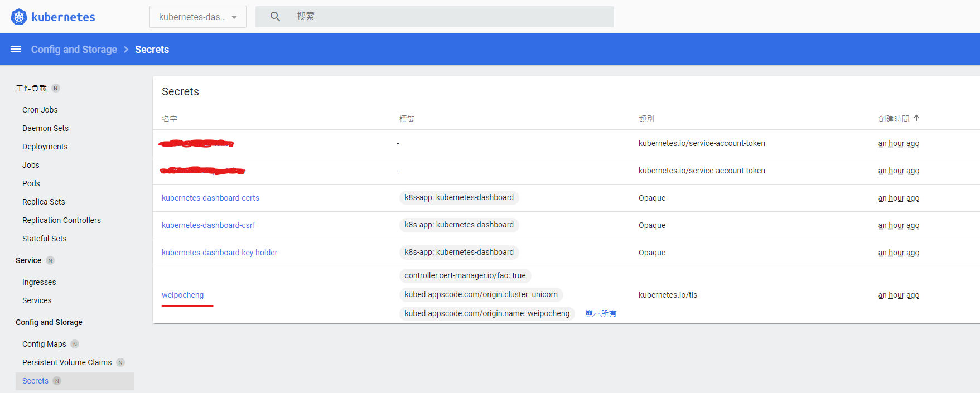
Task: Open Jobs in sidebar
Action: click(31, 165)
